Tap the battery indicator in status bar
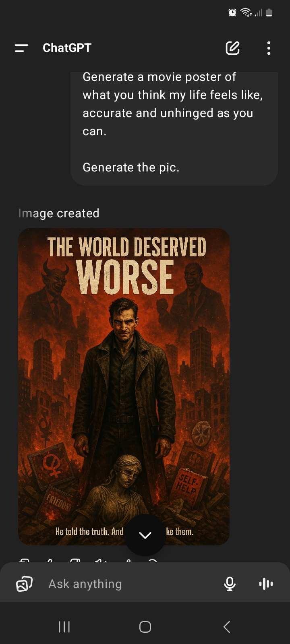The height and width of the screenshot is (644, 290). [269, 13]
